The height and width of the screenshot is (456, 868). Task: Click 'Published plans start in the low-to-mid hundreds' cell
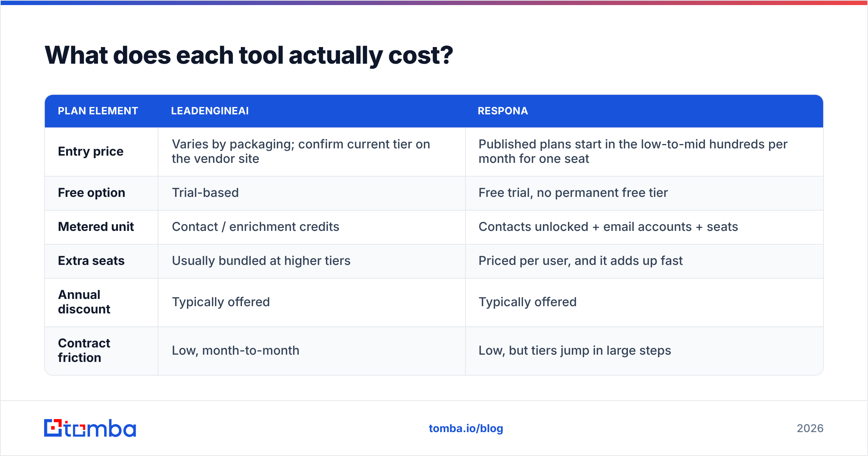pyautogui.click(x=644, y=152)
